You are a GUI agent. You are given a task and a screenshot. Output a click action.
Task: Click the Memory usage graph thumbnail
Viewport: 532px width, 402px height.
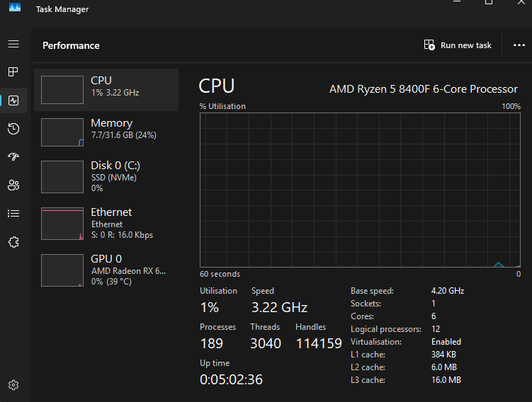tap(62, 132)
